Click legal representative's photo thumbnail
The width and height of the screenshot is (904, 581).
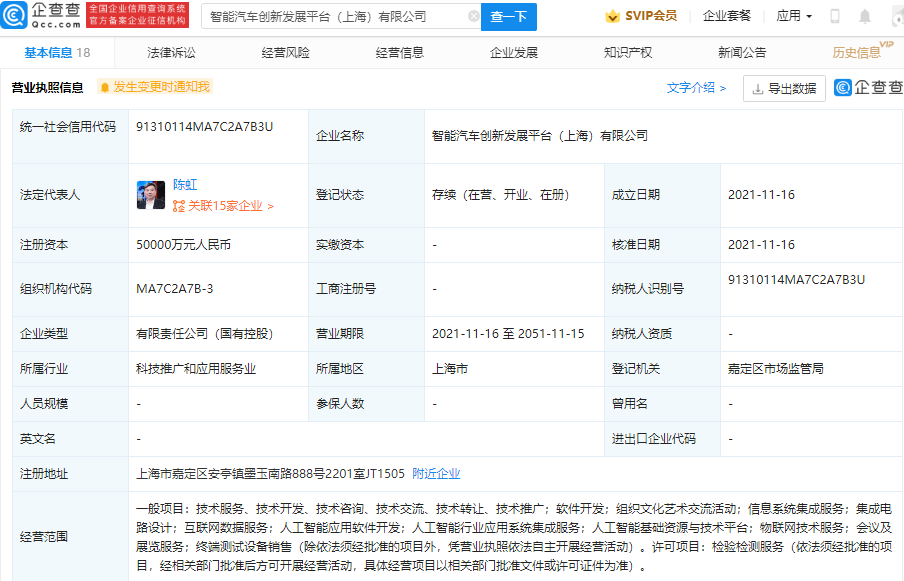click(150, 192)
